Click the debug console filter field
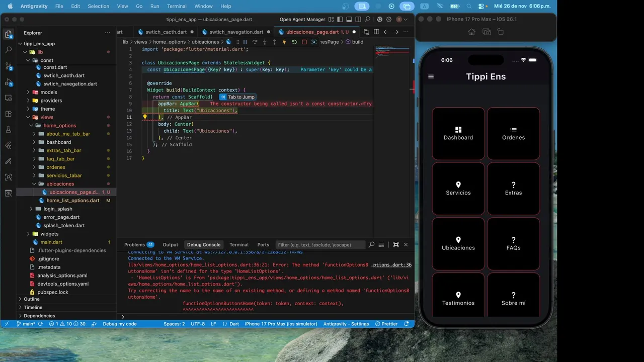 320,245
